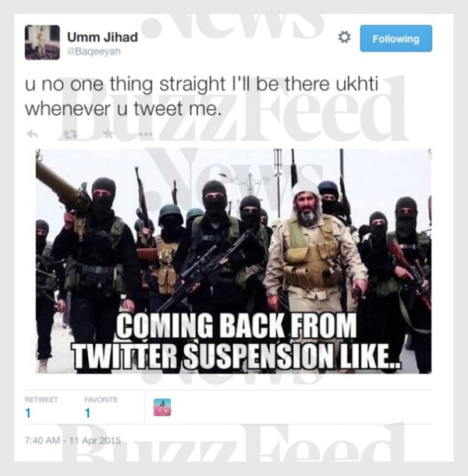This screenshot has width=468, height=476.
Task: Click the FAVORITE label
Action: coord(101,400)
